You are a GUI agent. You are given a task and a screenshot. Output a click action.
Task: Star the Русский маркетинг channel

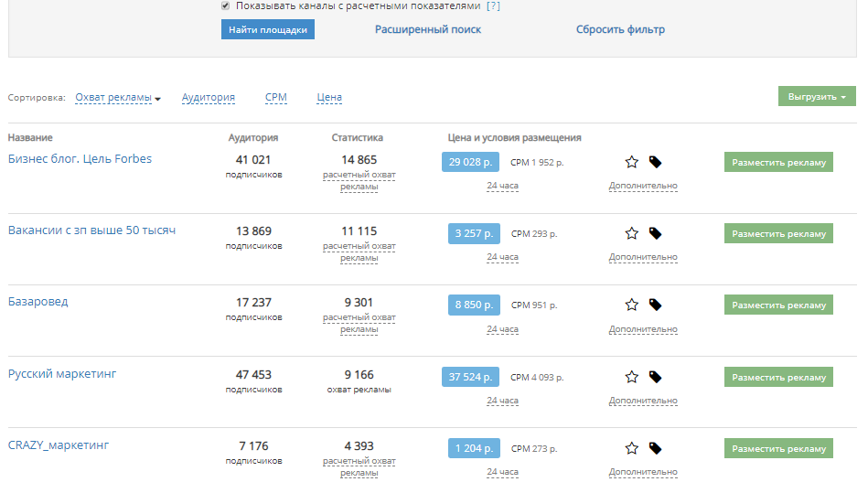[631, 376]
